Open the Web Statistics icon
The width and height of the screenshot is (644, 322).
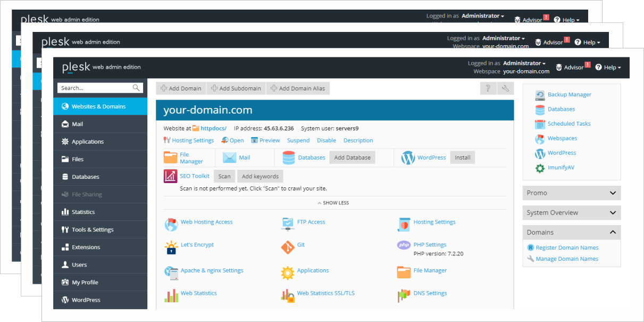tap(171, 296)
